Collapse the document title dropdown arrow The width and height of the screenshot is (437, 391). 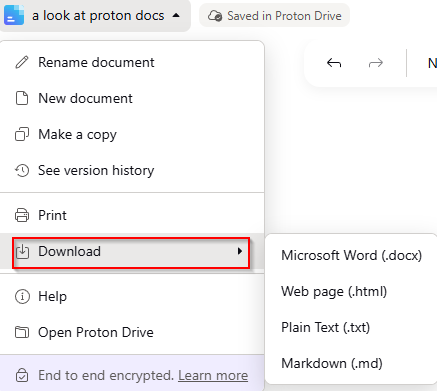(176, 15)
